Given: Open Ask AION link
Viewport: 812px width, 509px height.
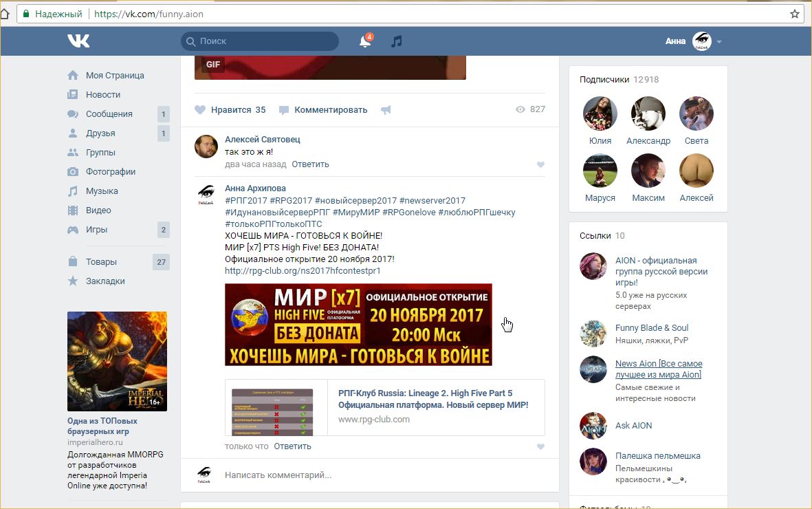Looking at the screenshot, I should pos(634,426).
